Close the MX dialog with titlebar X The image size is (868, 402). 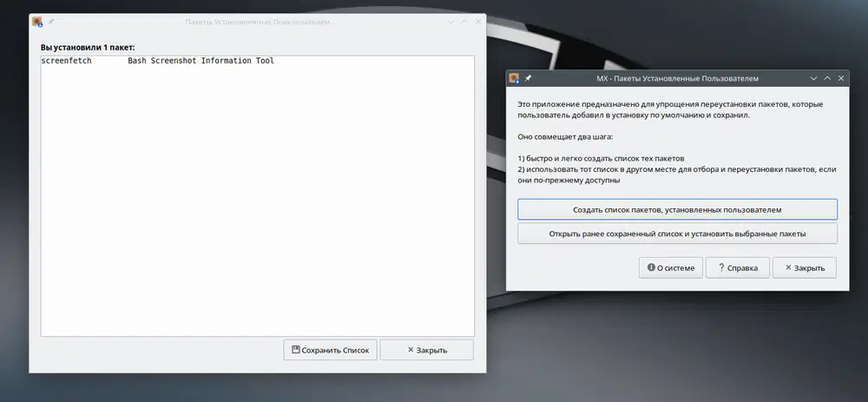(841, 79)
